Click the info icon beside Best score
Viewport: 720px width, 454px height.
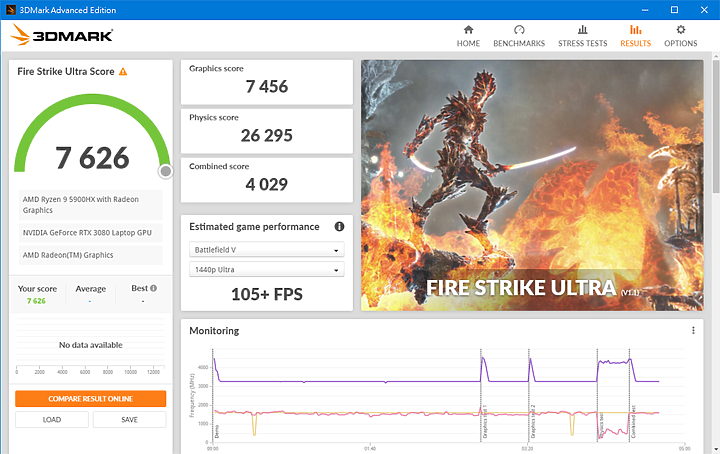153,288
